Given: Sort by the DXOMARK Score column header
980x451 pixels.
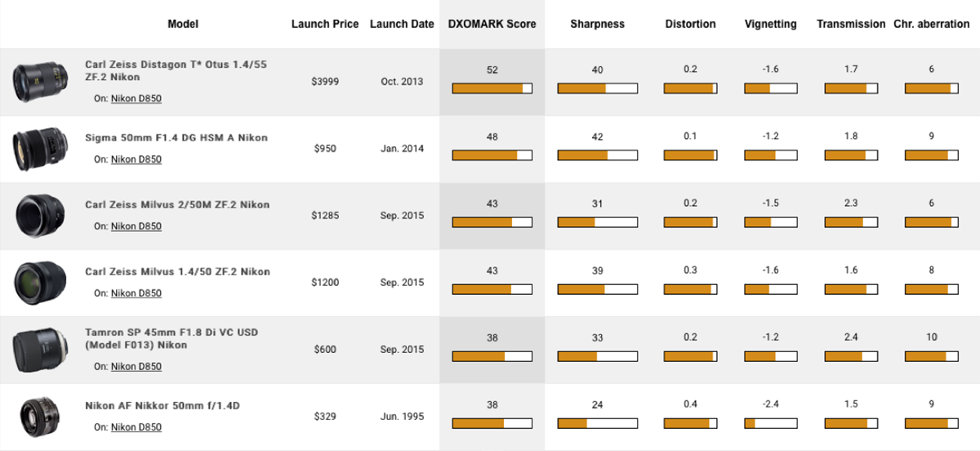Looking at the screenshot, I should tap(492, 24).
